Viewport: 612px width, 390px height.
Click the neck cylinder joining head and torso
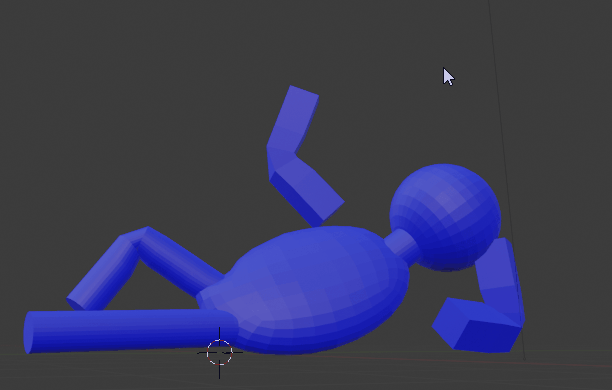click(x=402, y=244)
